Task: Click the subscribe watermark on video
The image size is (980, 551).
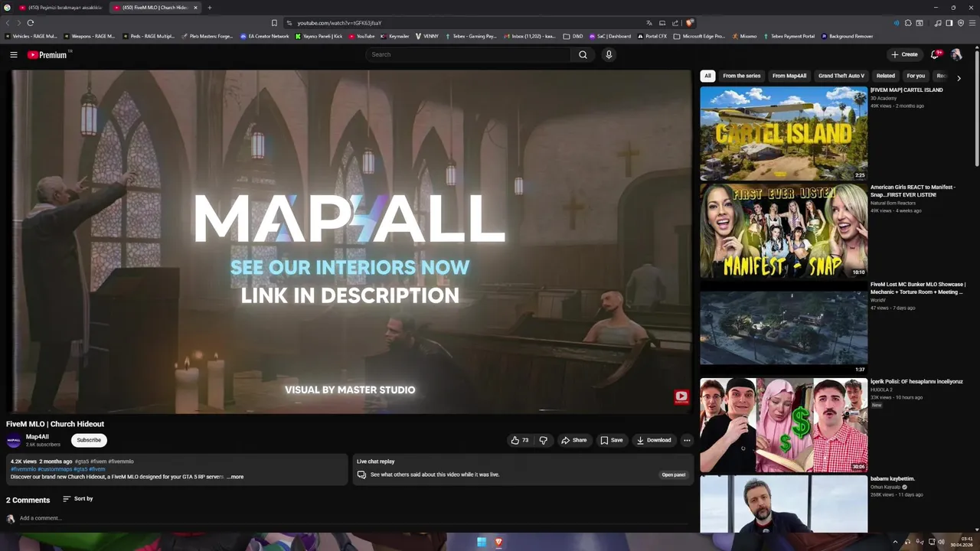Action: pos(681,396)
